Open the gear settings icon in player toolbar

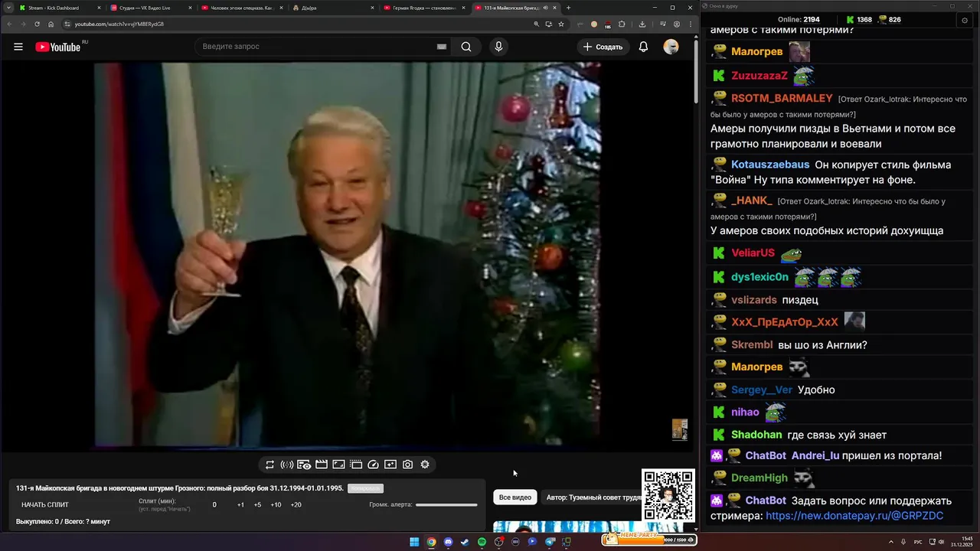(x=425, y=465)
